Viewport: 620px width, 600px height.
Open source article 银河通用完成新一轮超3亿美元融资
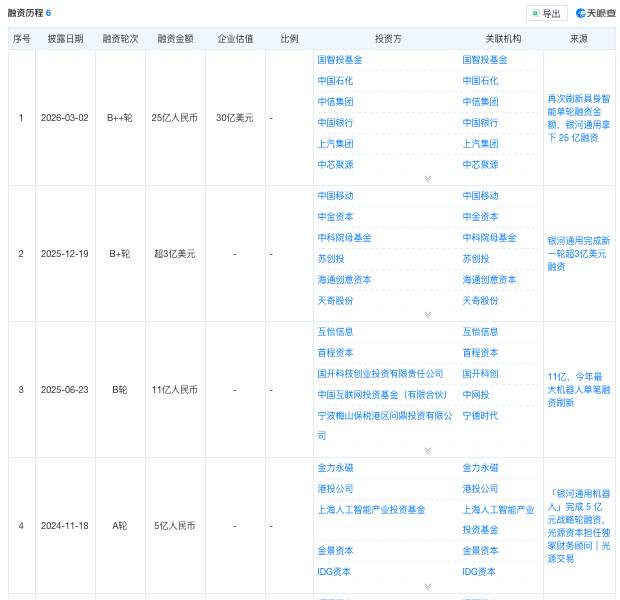pos(579,254)
